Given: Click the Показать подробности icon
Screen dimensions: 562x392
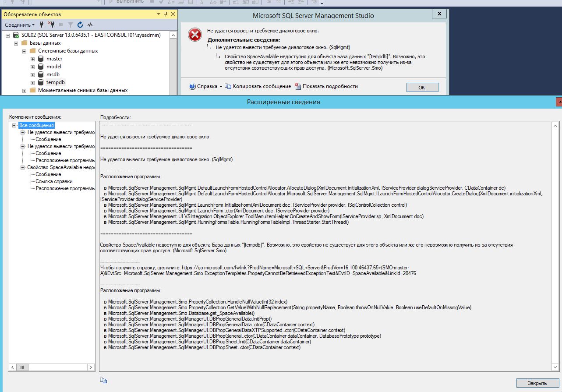Looking at the screenshot, I should pyautogui.click(x=298, y=86).
